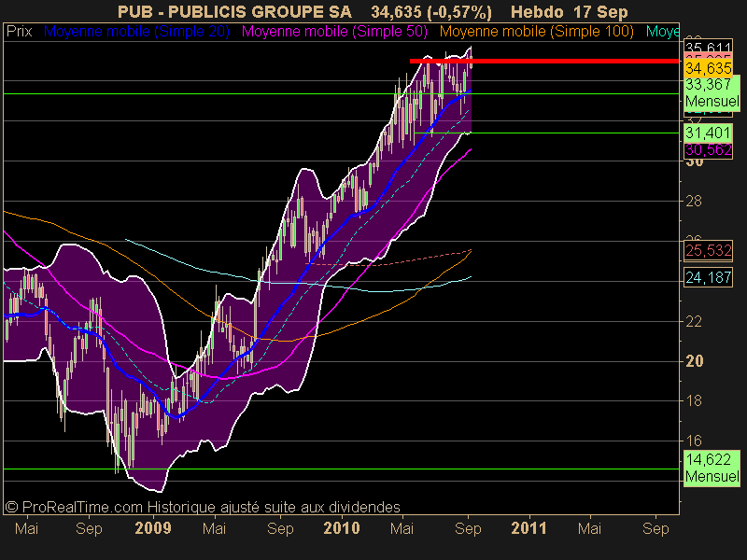Screen dimensions: 747x560
Task: Select the Moyenne mobile (Simple 20) legend
Action: pyautogui.click(x=136, y=32)
